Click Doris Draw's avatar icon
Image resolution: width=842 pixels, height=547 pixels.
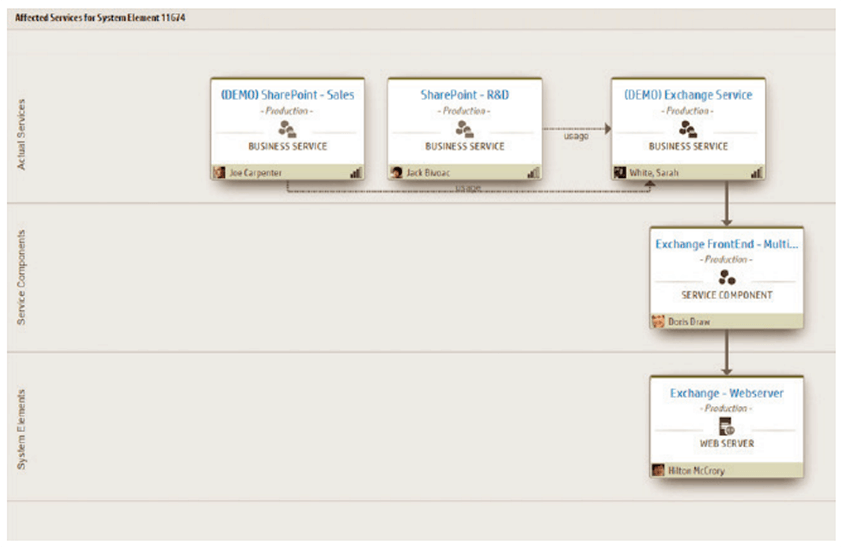pos(658,322)
